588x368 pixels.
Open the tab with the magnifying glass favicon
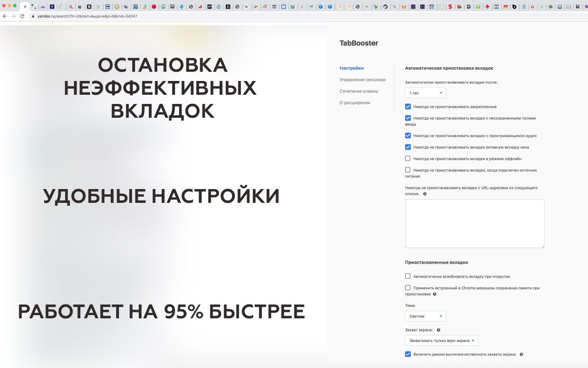tap(395, 7)
